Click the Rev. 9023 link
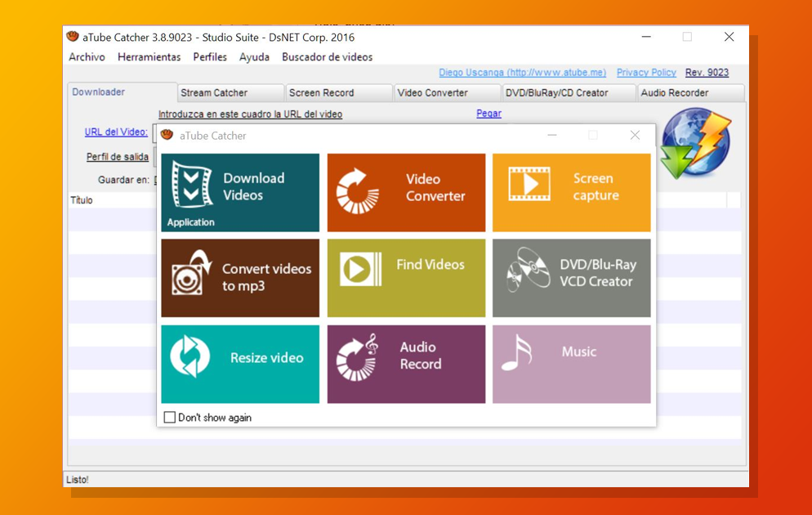 707,73
